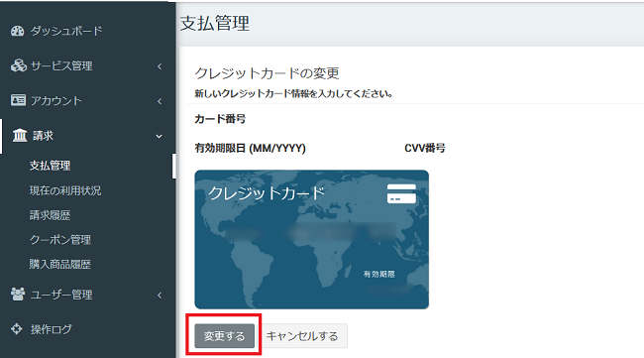Click the 請求 bank building icon
The image size is (644, 358).
pos(20,135)
